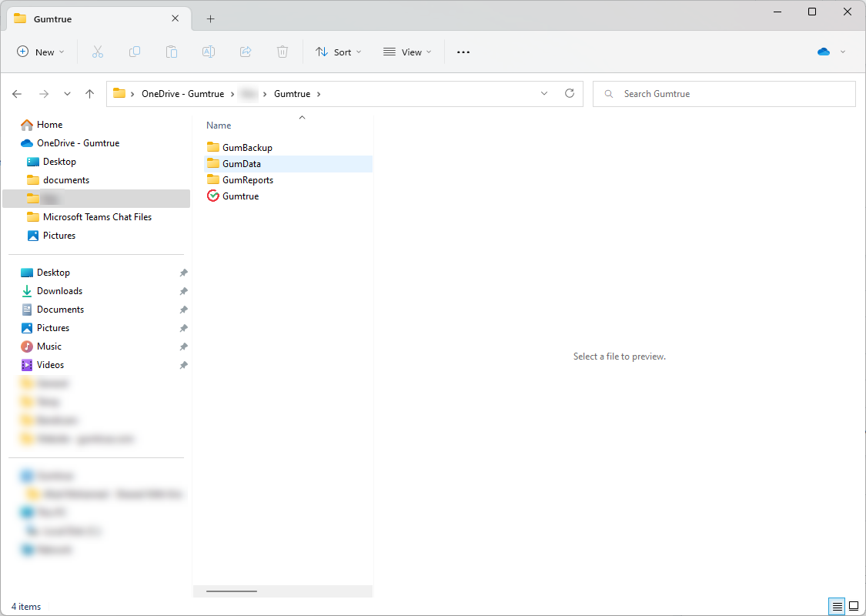Open the New dropdown menu
Viewport: 866px width, 616px height.
(41, 52)
